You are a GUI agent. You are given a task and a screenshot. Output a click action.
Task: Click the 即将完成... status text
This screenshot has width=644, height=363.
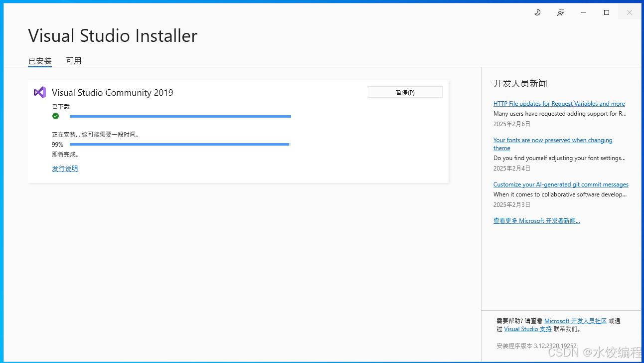tap(66, 155)
